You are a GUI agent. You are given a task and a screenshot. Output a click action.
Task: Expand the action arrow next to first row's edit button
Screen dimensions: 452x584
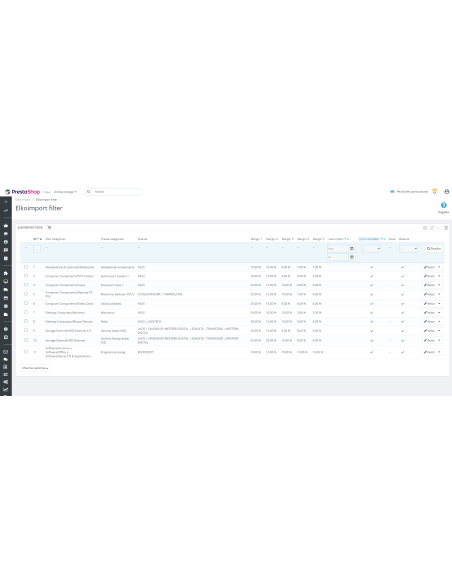click(x=439, y=267)
